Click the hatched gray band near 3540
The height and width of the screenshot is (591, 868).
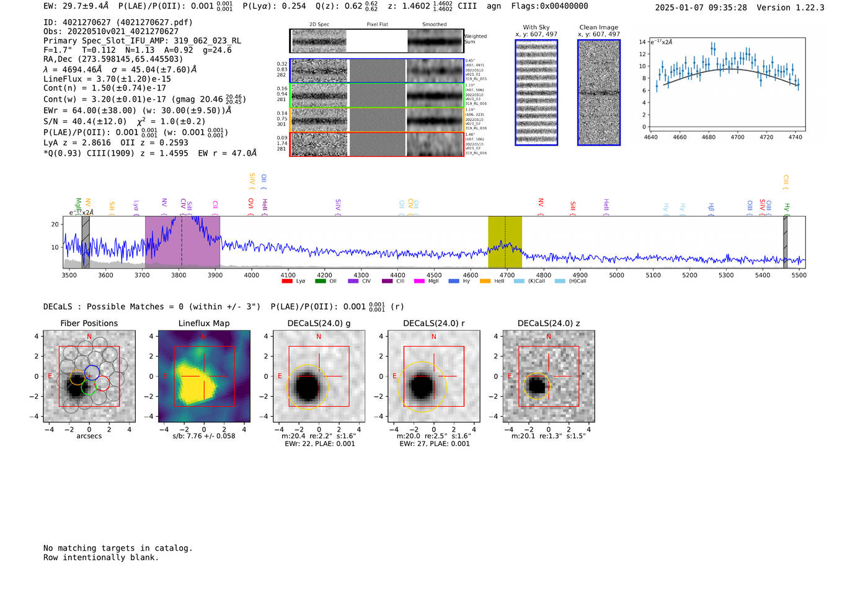(x=86, y=242)
